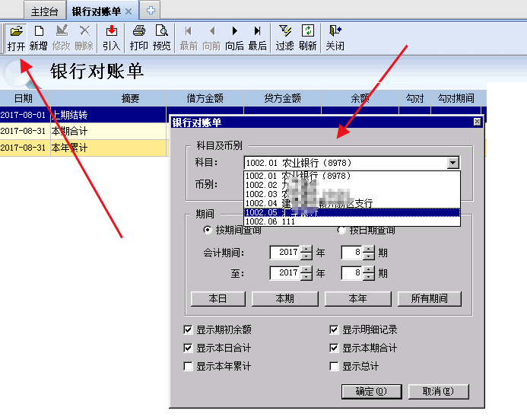This screenshot has width=527, height=420.
Task: Click the 确定(O) button
Action: click(370, 392)
